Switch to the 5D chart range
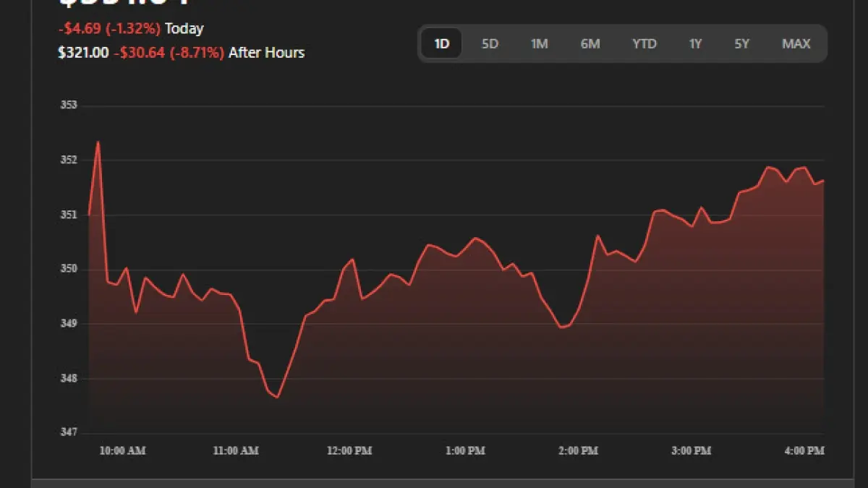 pos(490,44)
